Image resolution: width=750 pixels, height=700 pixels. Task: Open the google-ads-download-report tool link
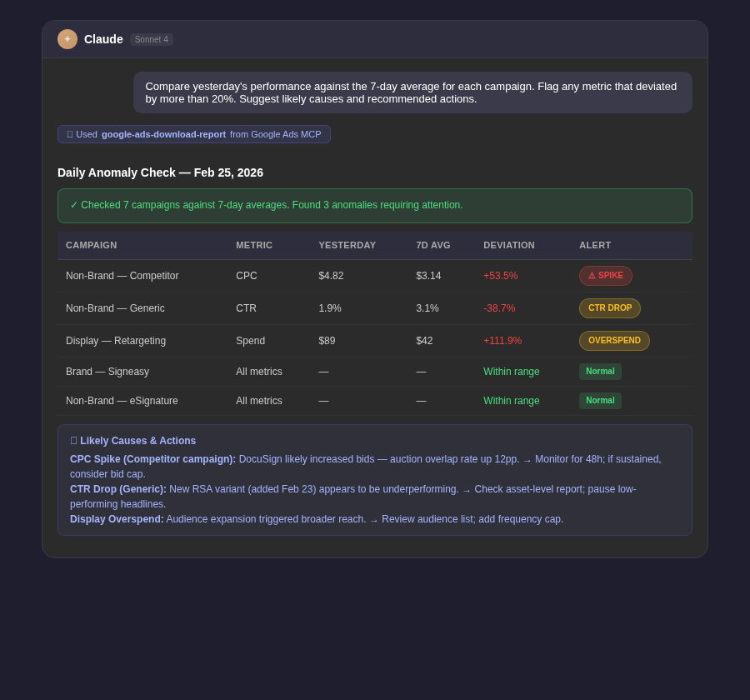163,134
